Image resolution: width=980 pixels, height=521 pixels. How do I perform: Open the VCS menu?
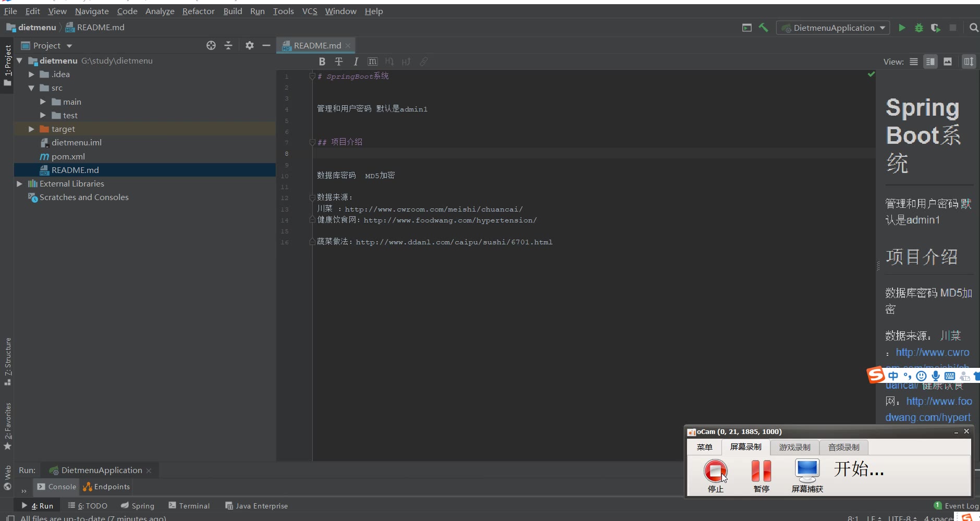coord(310,11)
